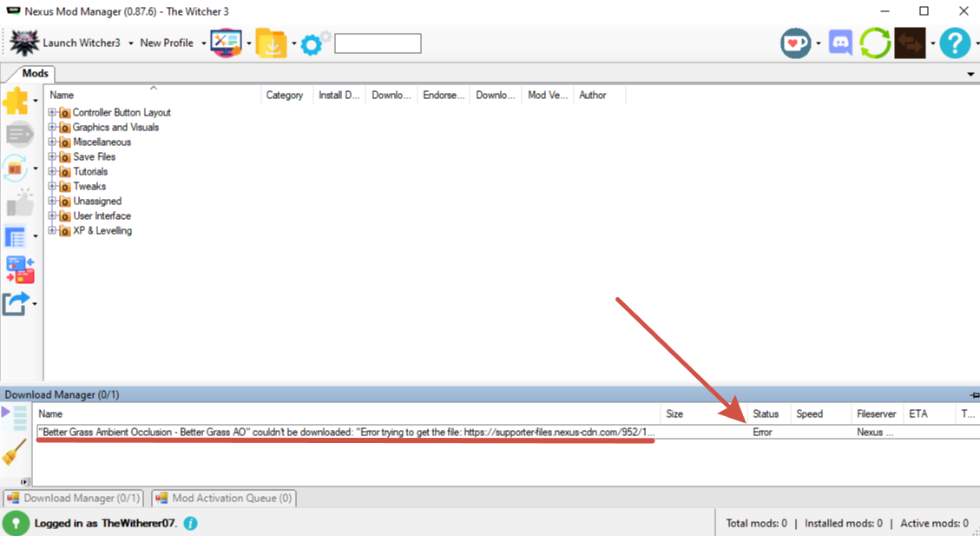Click the blue and red arrows sidebar icon

[x=20, y=269]
